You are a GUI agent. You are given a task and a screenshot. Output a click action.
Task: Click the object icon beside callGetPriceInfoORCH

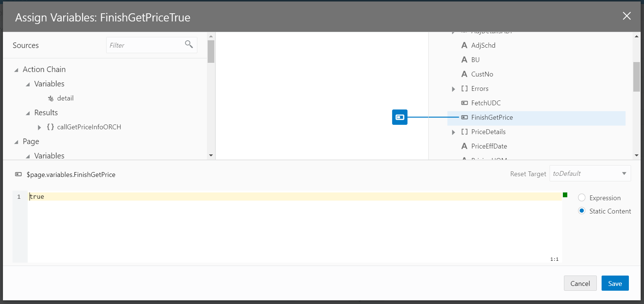51,127
